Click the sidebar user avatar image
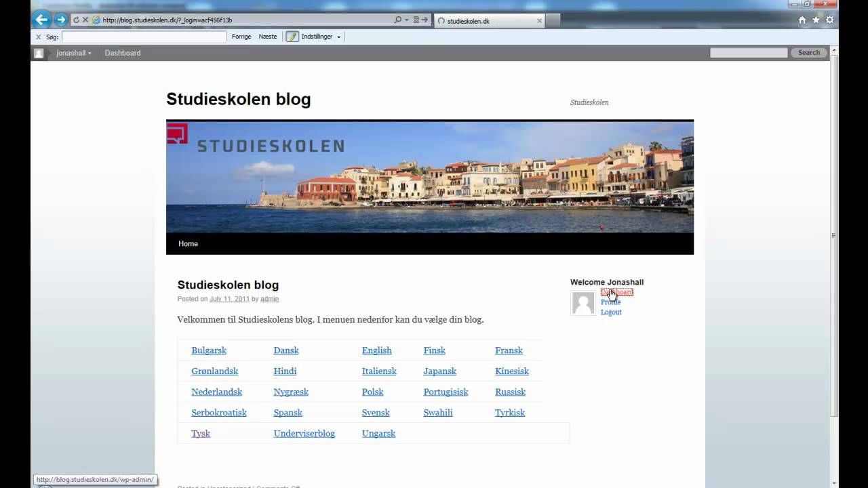Image resolution: width=868 pixels, height=488 pixels. point(583,303)
